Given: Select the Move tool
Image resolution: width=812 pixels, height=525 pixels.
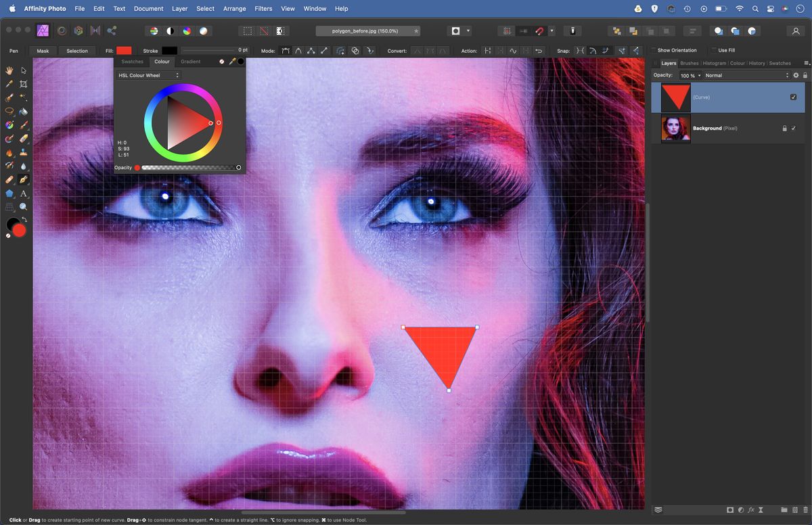Looking at the screenshot, I should pyautogui.click(x=24, y=70).
